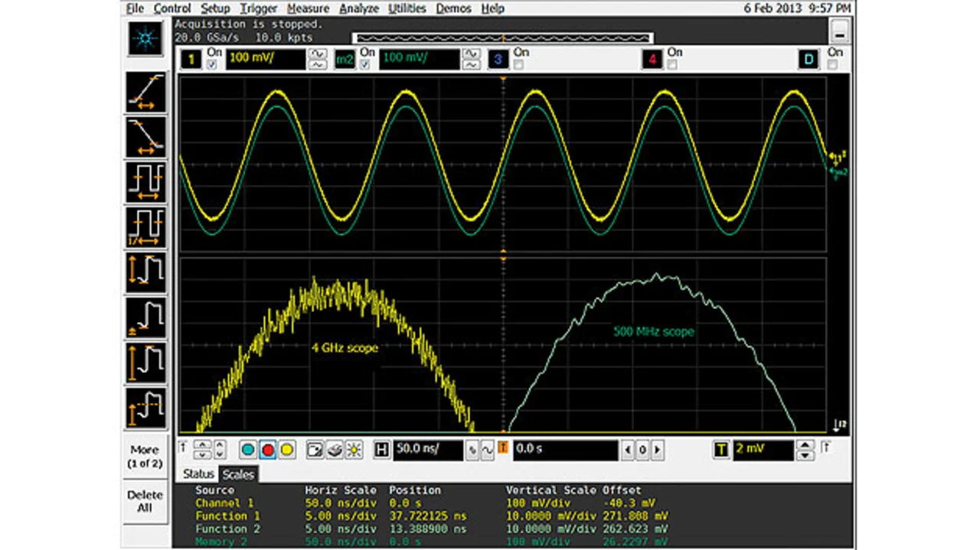Select the peak-to-peak voltage measurement icon
This screenshot has width=980, height=550.
click(x=145, y=272)
